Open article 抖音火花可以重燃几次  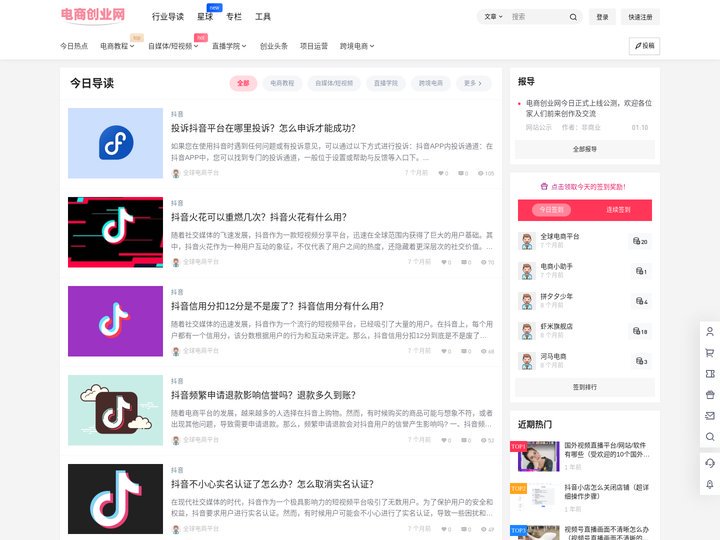(x=259, y=217)
